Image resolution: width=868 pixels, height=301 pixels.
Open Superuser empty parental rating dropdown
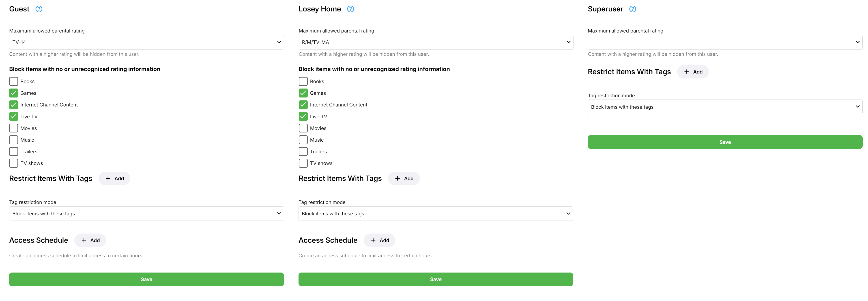tap(725, 42)
